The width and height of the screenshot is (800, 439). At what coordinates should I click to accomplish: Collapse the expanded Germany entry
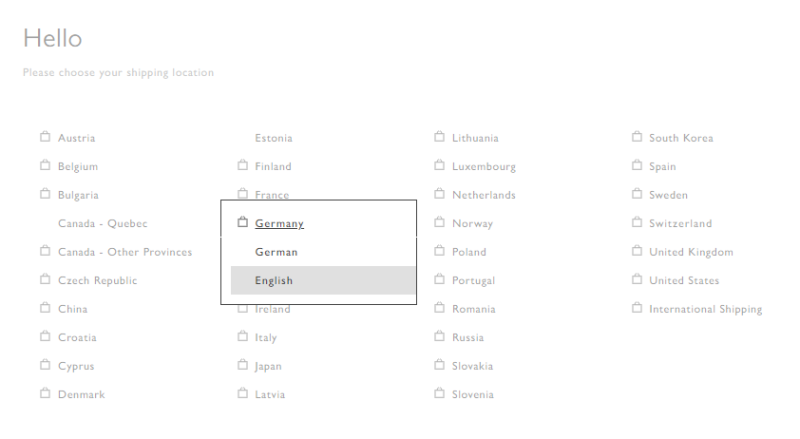279,224
